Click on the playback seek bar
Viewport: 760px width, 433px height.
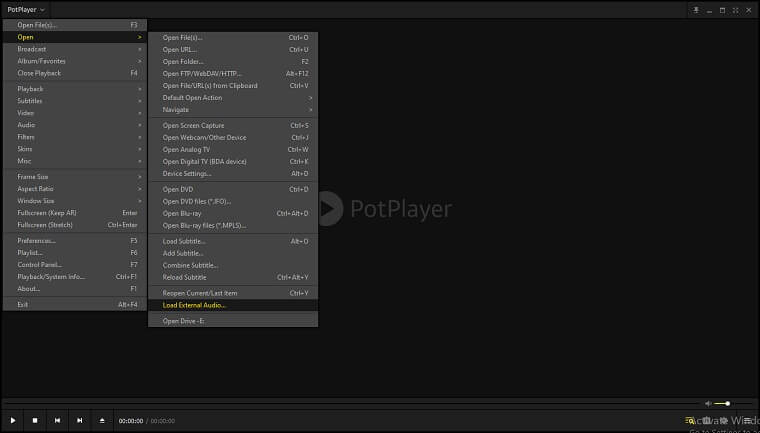(351, 403)
